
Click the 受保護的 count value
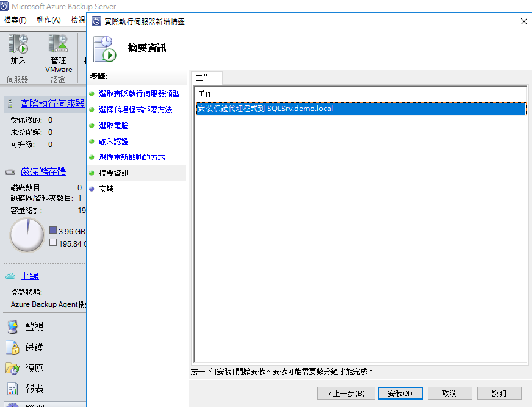(50, 120)
